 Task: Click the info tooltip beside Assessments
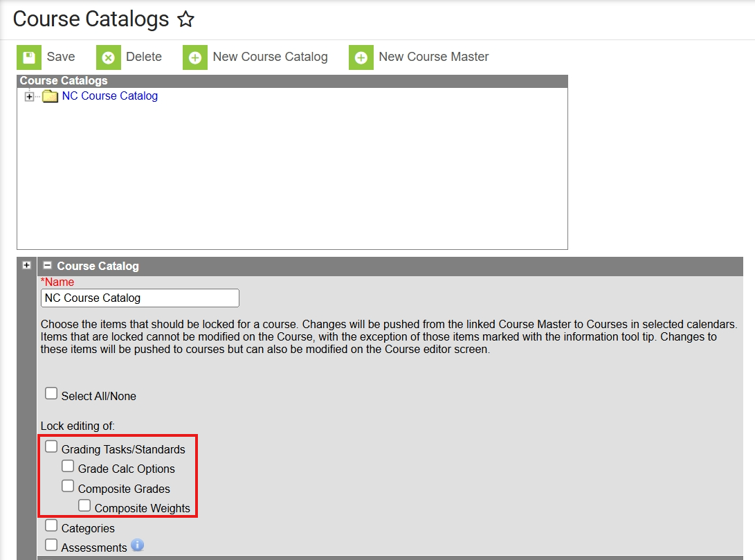click(137, 545)
